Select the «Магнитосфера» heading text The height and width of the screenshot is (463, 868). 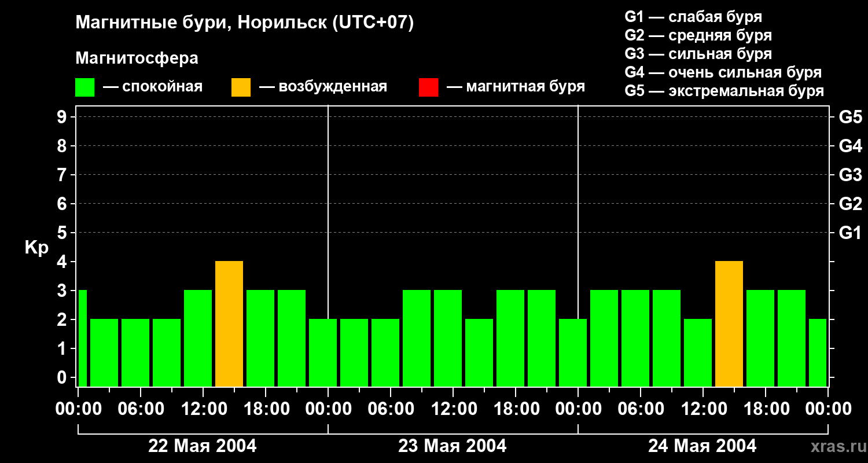137,58
